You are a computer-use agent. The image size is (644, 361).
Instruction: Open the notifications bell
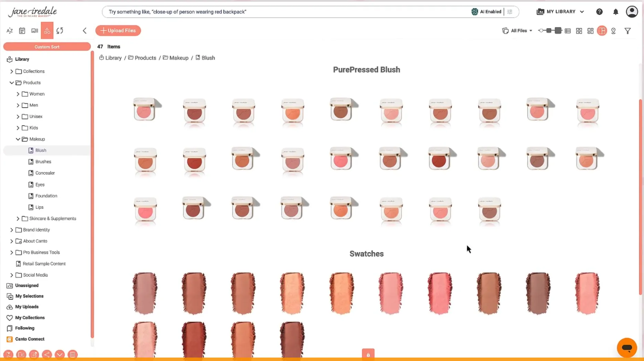point(616,12)
